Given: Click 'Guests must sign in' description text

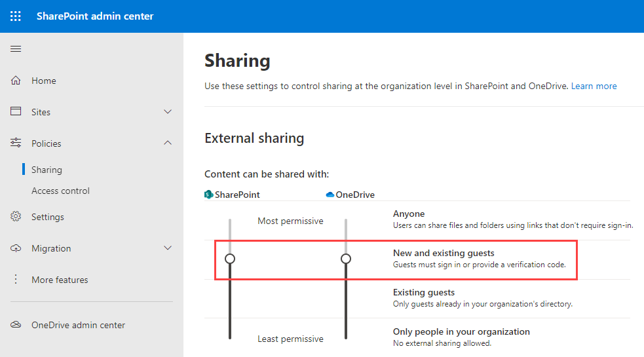Looking at the screenshot, I should (480, 265).
